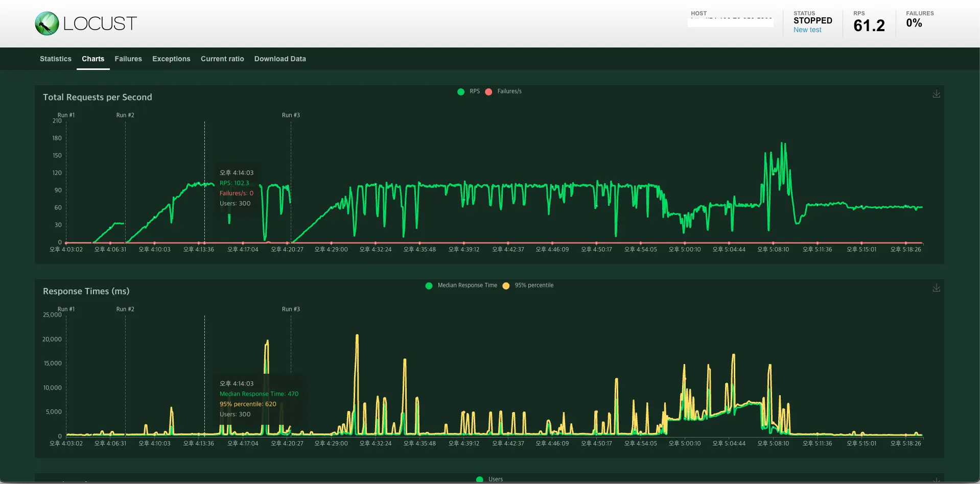This screenshot has width=980, height=484.
Task: Toggle the RPS series legend
Action: [x=469, y=91]
